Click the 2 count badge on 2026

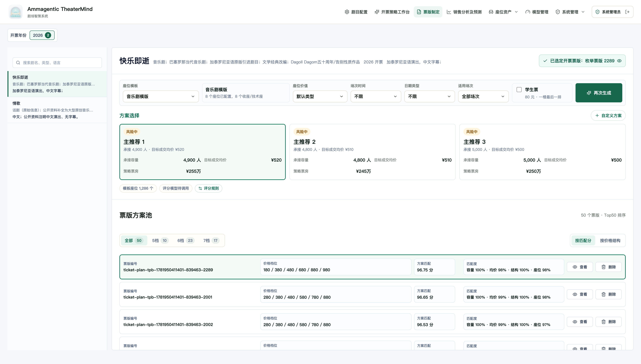[x=48, y=35]
